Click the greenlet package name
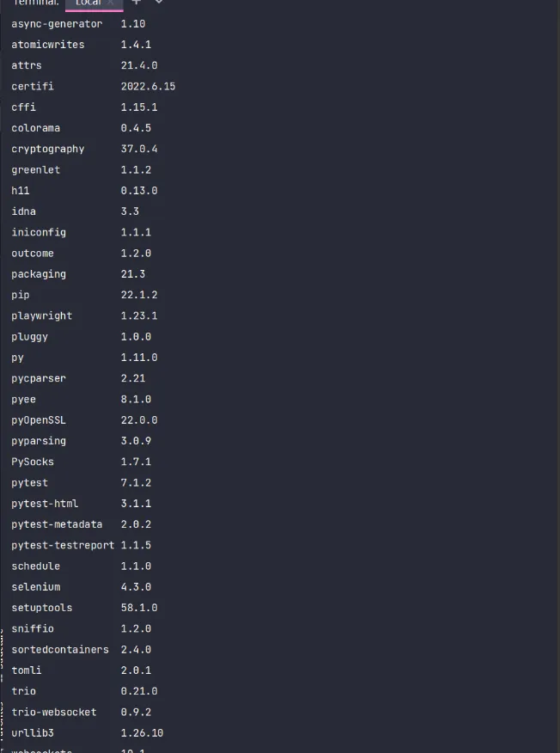Image resolution: width=560 pixels, height=753 pixels. pos(35,170)
